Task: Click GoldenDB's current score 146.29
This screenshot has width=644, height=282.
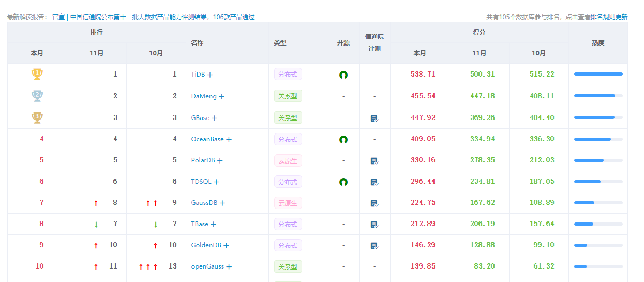Action: pyautogui.click(x=423, y=245)
